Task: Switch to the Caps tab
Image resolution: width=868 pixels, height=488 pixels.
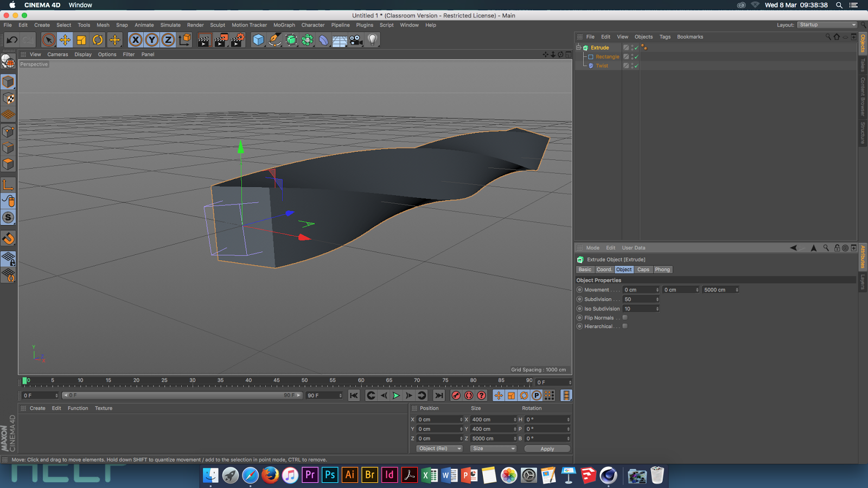Action: coord(643,269)
